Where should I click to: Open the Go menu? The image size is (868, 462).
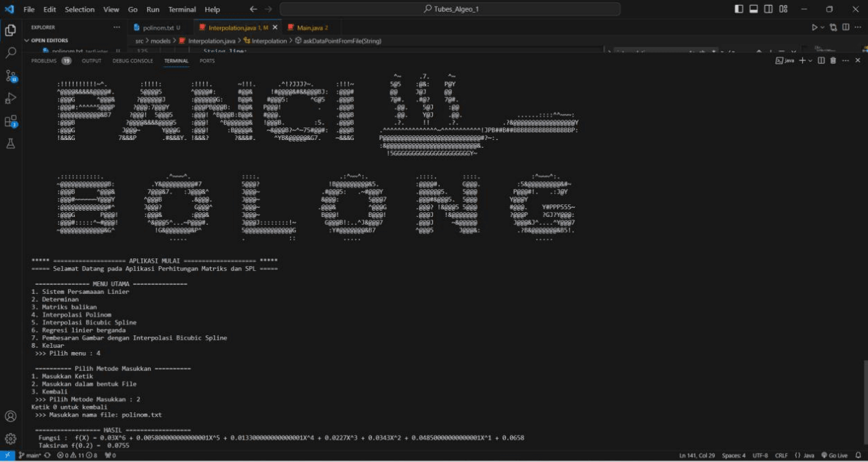coord(132,9)
